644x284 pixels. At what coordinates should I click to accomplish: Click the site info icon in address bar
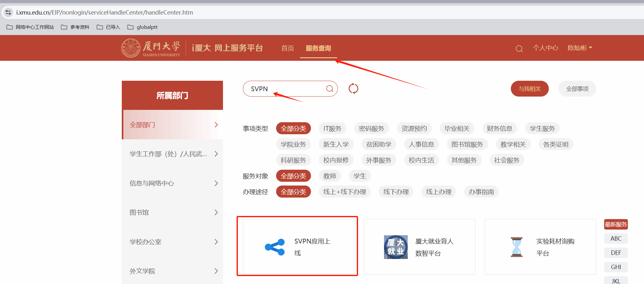pyautogui.click(x=8, y=12)
